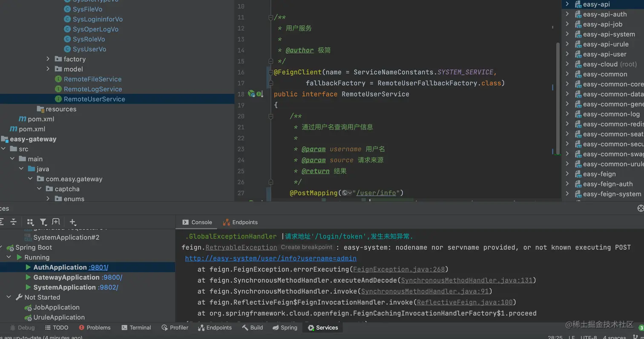Open the Build tool window
Screen dimensions: 644x339
pyautogui.click(x=252, y=327)
